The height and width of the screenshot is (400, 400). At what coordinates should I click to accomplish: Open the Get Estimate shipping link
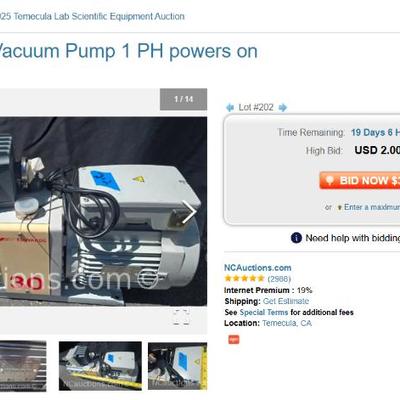[x=286, y=301]
